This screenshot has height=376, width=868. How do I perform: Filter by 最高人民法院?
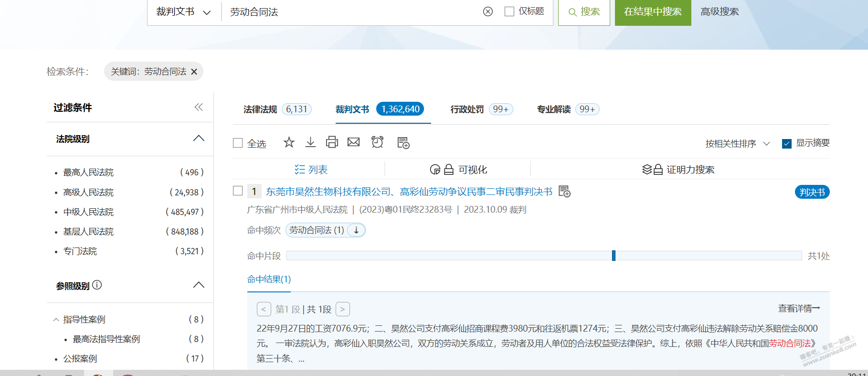88,172
